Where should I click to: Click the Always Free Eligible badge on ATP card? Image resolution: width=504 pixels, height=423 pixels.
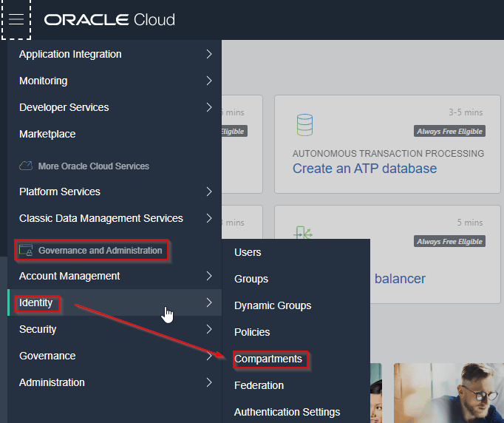(449, 132)
